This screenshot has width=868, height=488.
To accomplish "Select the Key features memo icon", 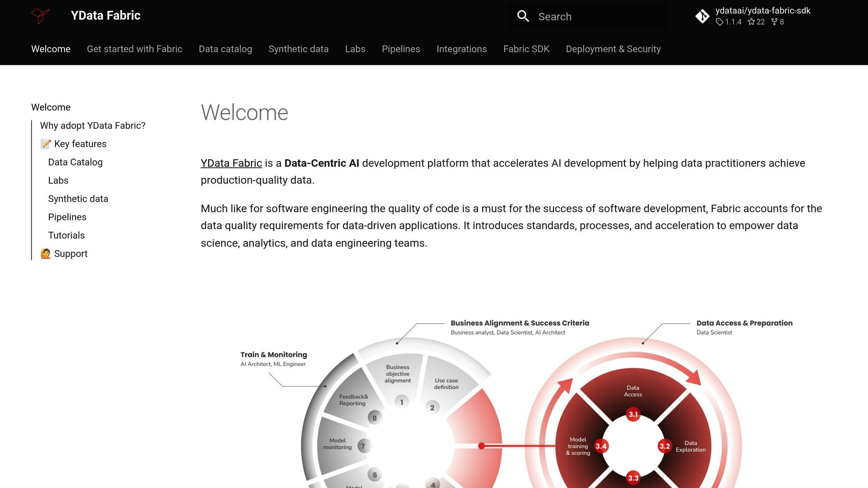I will (45, 144).
